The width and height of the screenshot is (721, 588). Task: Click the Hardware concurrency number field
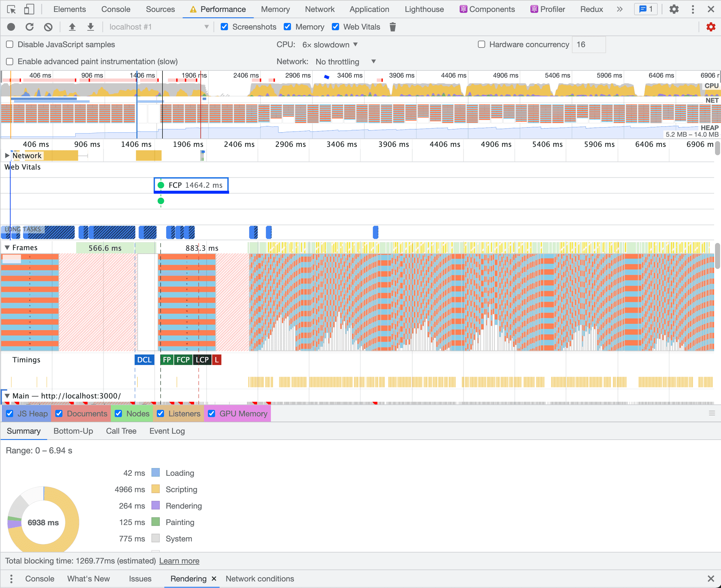point(588,44)
